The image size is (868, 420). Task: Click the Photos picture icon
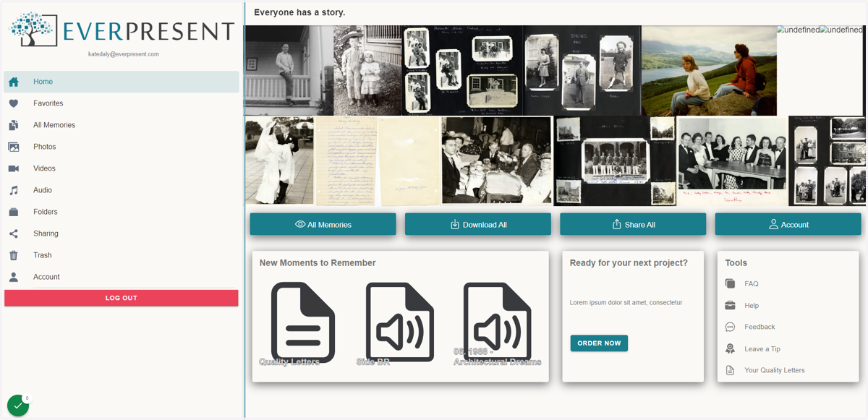pyautogui.click(x=14, y=147)
